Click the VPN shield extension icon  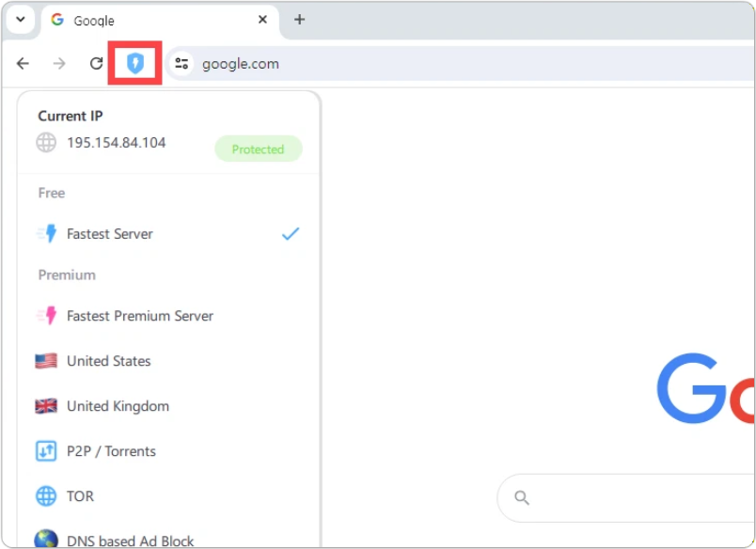coord(135,64)
